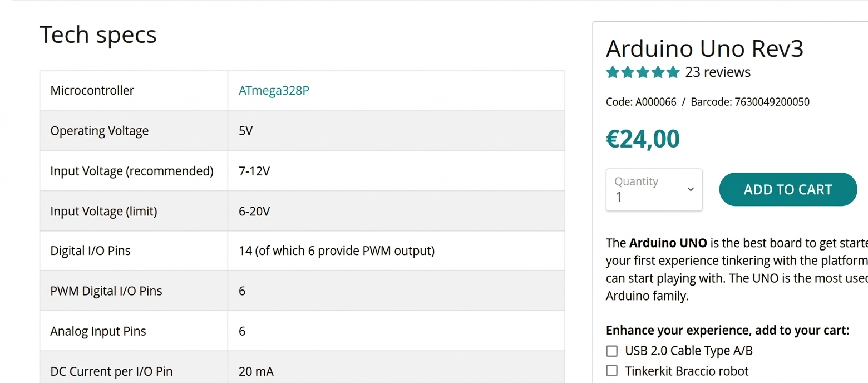Screen dimensions: 868x383
Task: Enable the USB 2.0 Cable Type A/B checkbox
Action: coord(612,351)
